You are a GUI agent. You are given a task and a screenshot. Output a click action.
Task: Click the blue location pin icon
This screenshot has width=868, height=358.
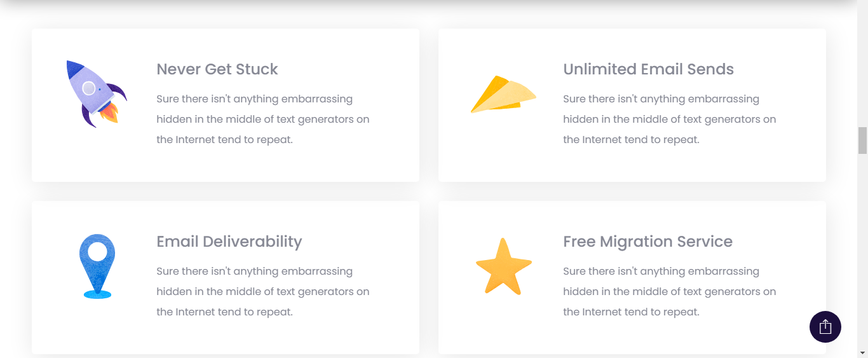[97, 266]
